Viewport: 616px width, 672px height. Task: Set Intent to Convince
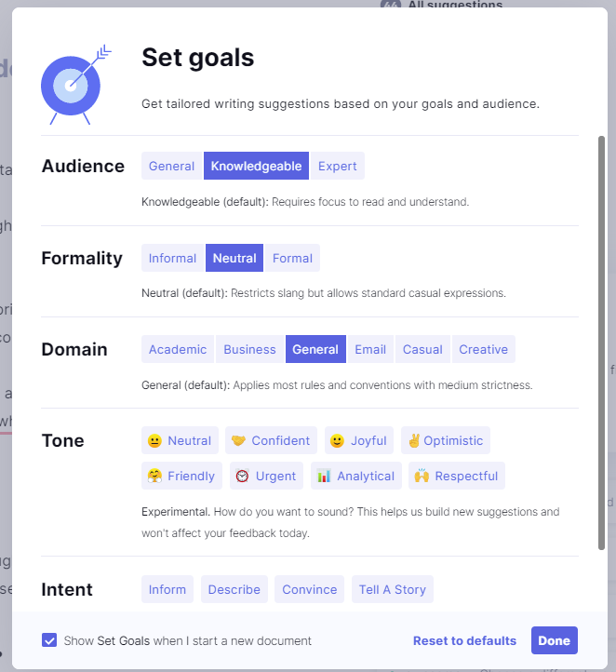tap(309, 589)
